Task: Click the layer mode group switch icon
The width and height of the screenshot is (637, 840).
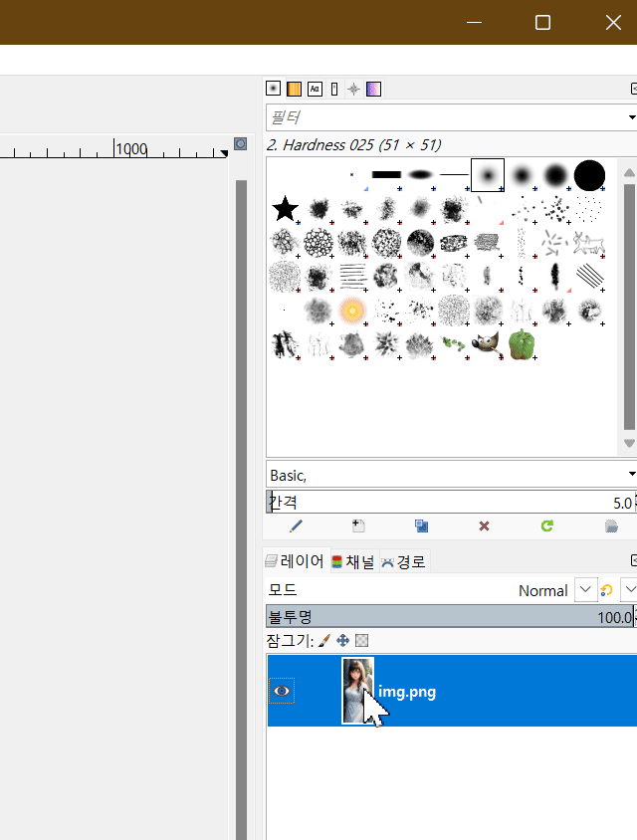Action: click(x=607, y=590)
